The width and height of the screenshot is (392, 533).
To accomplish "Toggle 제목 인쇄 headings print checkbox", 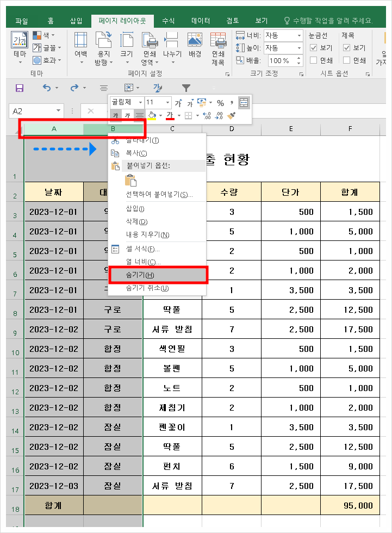I will (x=346, y=60).
